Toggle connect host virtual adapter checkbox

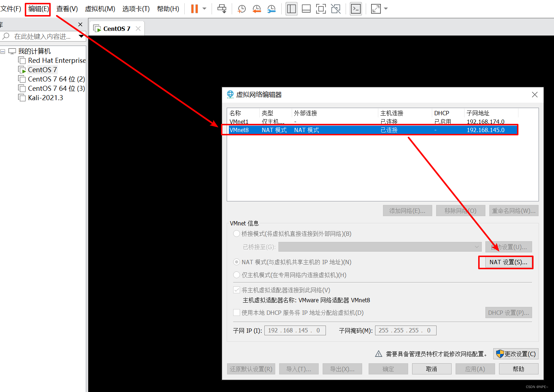coord(236,290)
